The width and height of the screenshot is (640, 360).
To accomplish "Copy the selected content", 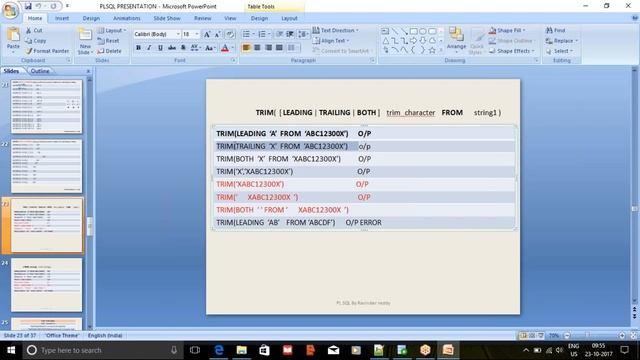I will [x=36, y=41].
